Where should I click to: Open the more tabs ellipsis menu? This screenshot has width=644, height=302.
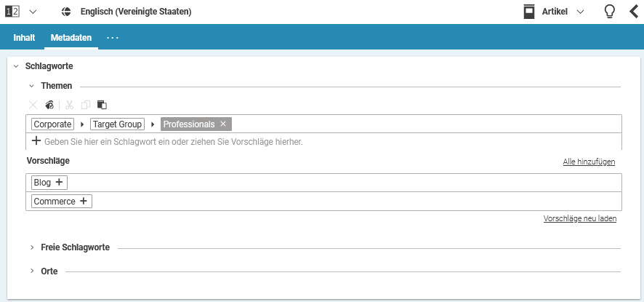[x=113, y=37]
